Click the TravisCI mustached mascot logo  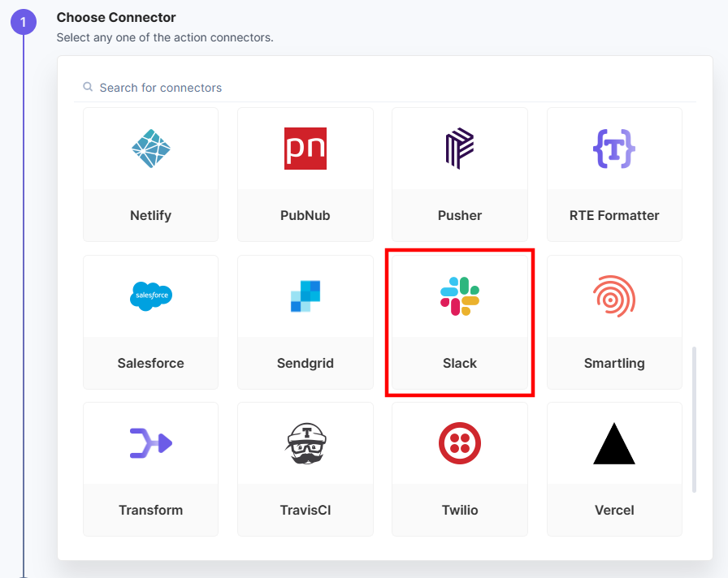tap(305, 443)
